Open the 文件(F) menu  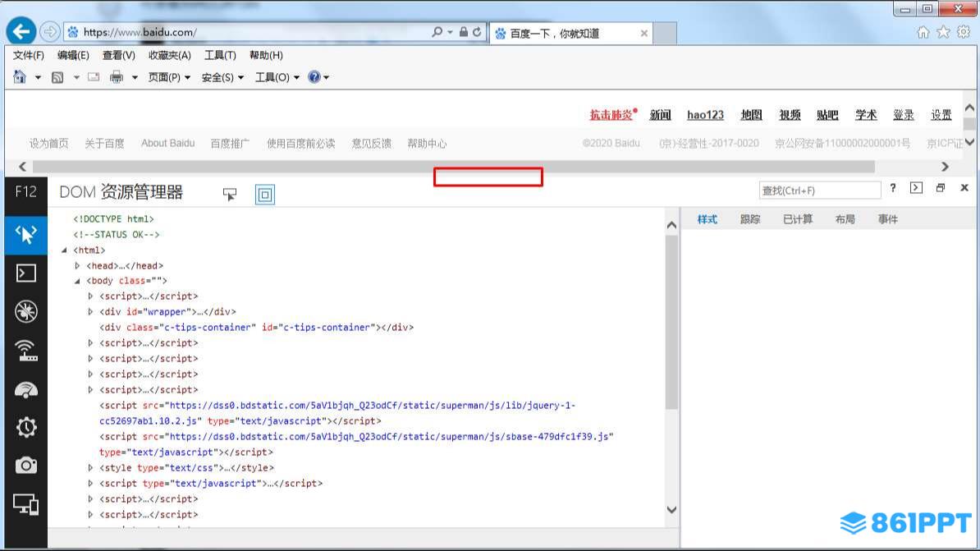click(x=28, y=55)
